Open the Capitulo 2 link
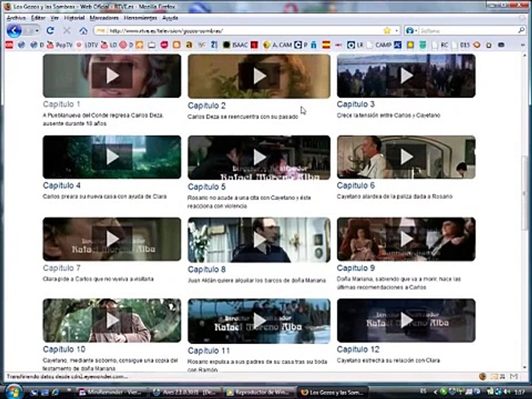Image resolution: width=532 pixels, height=399 pixels. pyautogui.click(x=207, y=105)
